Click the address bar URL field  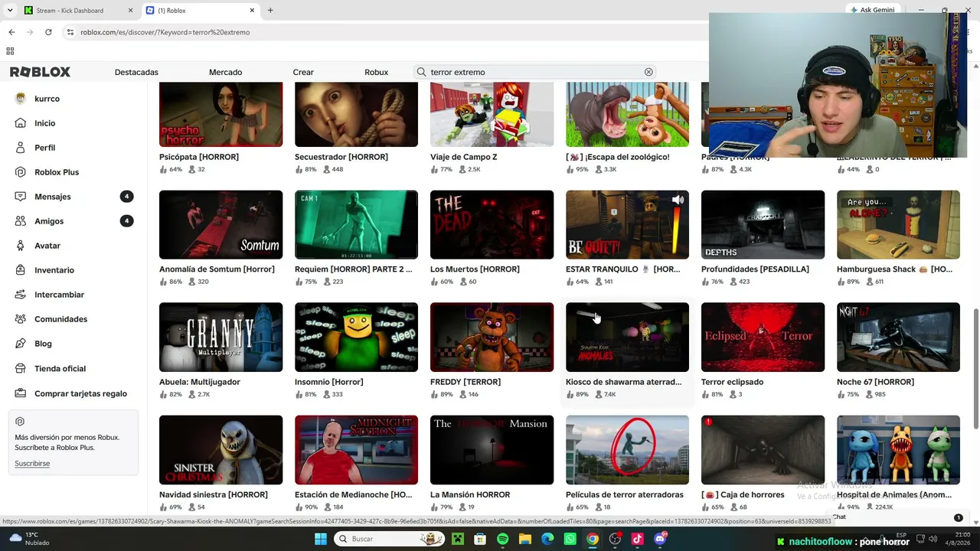(x=383, y=32)
